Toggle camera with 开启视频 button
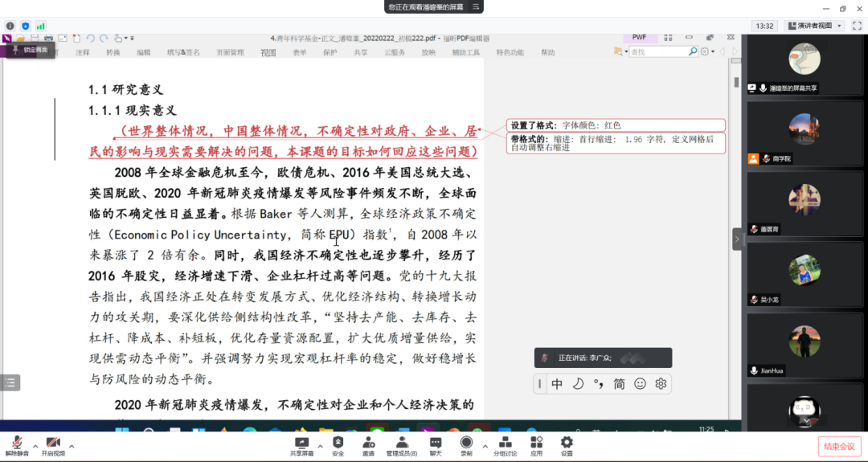Viewport: 868px width, 462px height. coord(53,444)
